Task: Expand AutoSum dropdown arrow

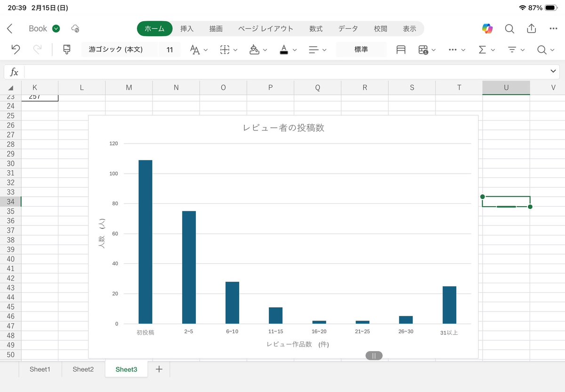Action: click(x=493, y=50)
